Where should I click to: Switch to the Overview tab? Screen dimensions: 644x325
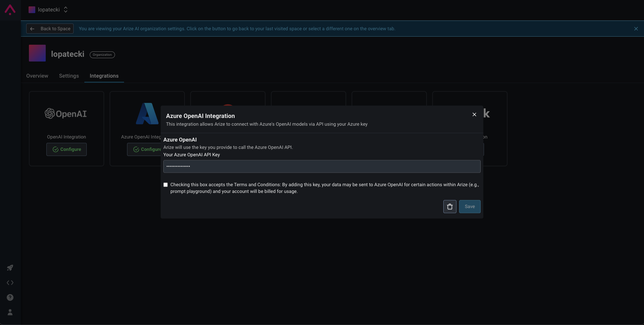click(x=37, y=76)
